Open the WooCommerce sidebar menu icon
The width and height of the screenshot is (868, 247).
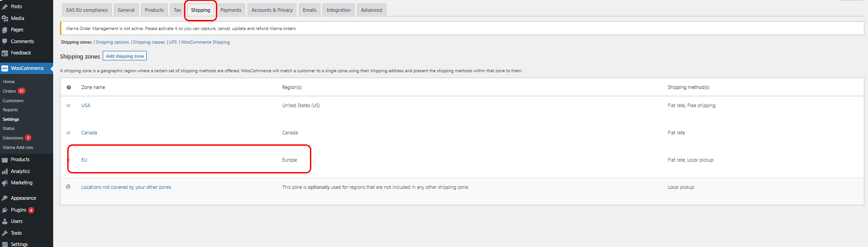pyautogui.click(x=5, y=69)
